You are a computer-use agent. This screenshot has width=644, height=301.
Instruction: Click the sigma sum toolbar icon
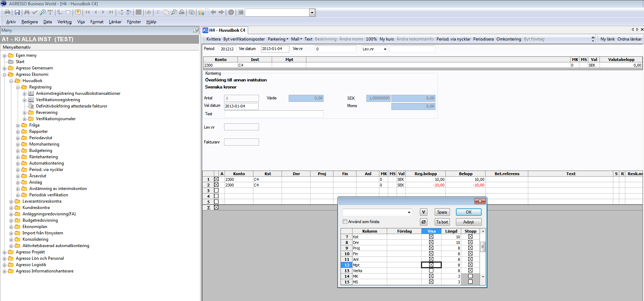click(158, 12)
